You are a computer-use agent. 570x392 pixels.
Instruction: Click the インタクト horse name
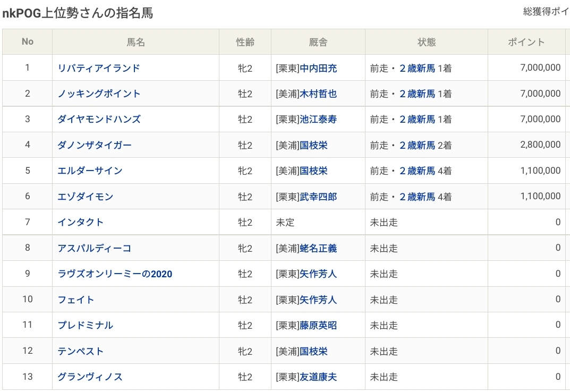pos(81,222)
